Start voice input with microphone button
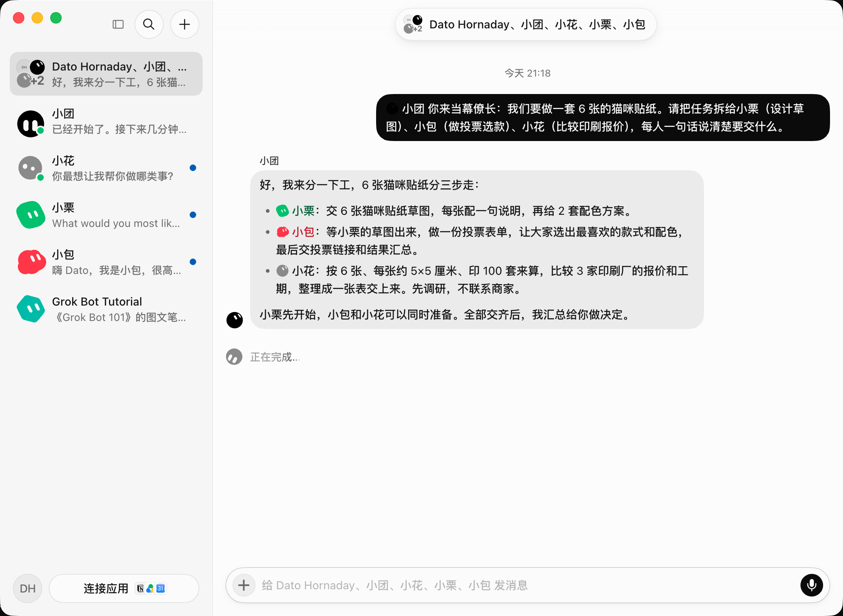Image resolution: width=843 pixels, height=616 pixels. (x=811, y=585)
